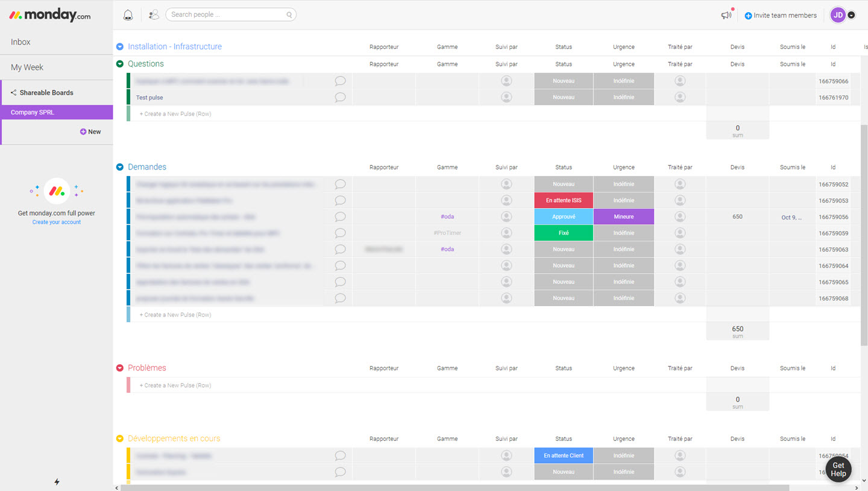The image size is (868, 491).
Task: Open the notifications bell icon
Action: click(x=128, y=15)
